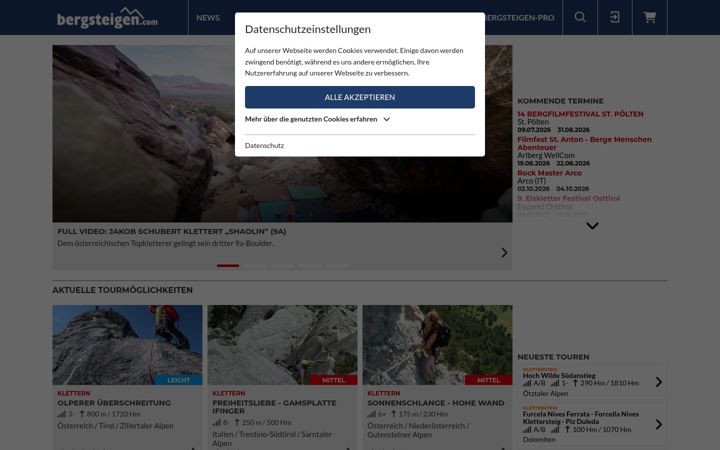Screen dimensions: 720x450
Task: Expand the Kommende Termine list chevron
Action: point(592,226)
